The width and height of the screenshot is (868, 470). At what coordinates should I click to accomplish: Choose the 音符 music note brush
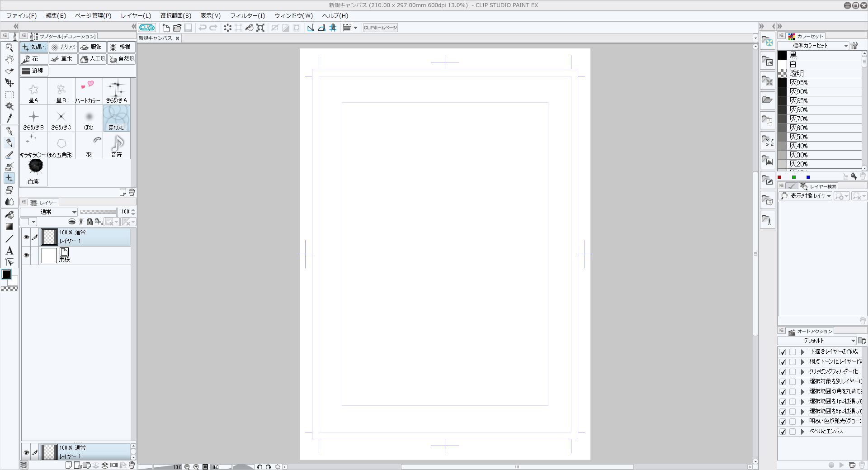tap(116, 145)
